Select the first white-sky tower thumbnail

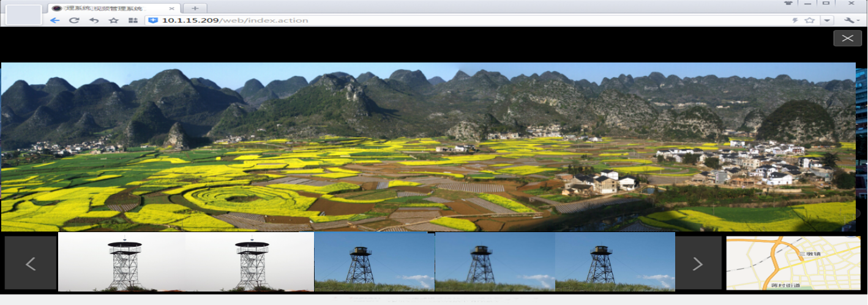(122, 262)
